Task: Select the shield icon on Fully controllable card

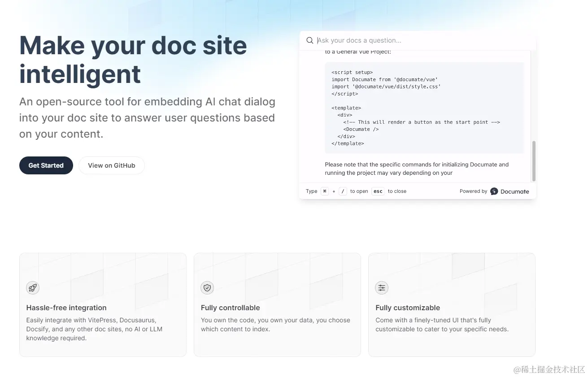Action: [x=207, y=288]
